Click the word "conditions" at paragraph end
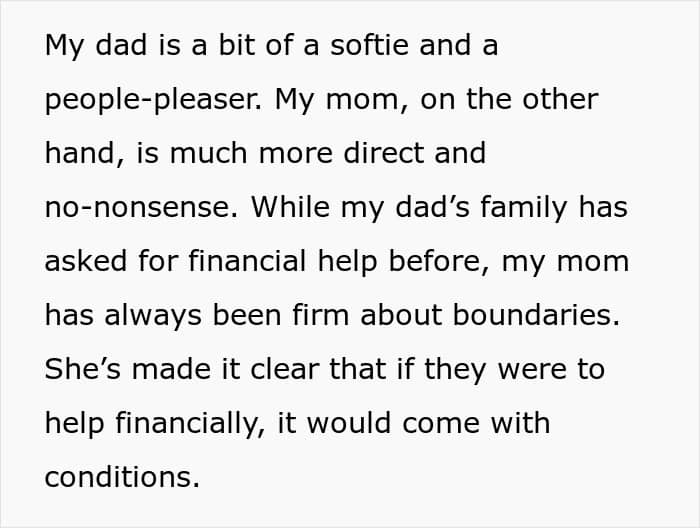700x528 pixels. pyautogui.click(x=117, y=477)
